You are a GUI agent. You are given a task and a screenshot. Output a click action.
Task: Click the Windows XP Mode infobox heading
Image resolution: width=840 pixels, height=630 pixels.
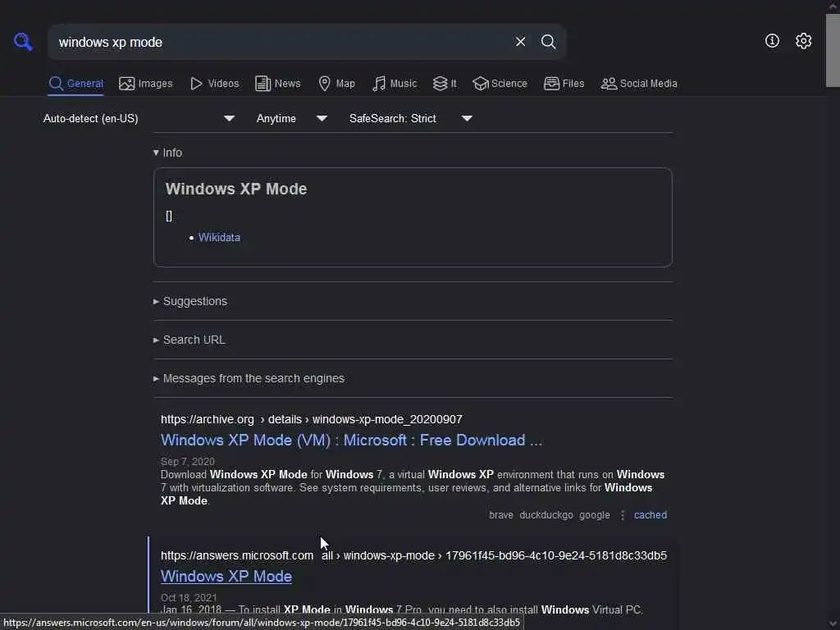point(236,189)
